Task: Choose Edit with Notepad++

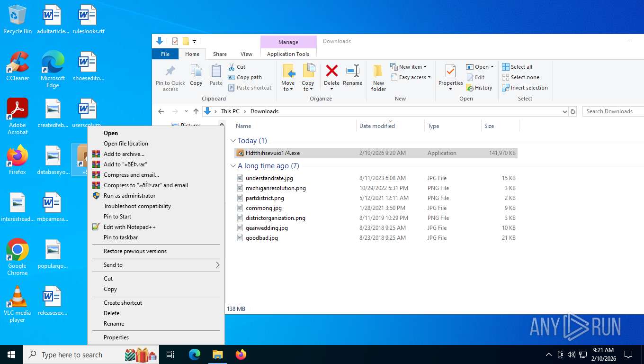Action: point(156,227)
